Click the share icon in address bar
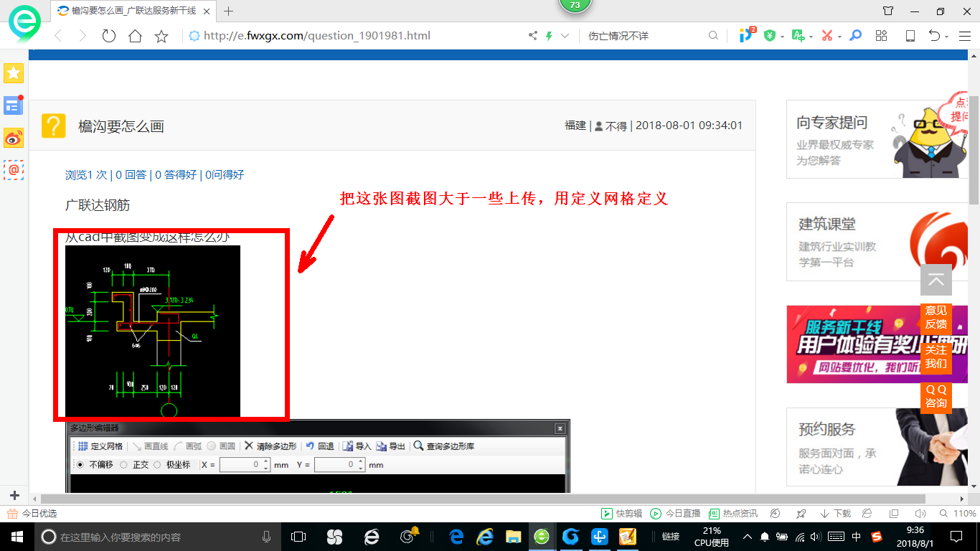This screenshot has height=551, width=980. (x=532, y=35)
